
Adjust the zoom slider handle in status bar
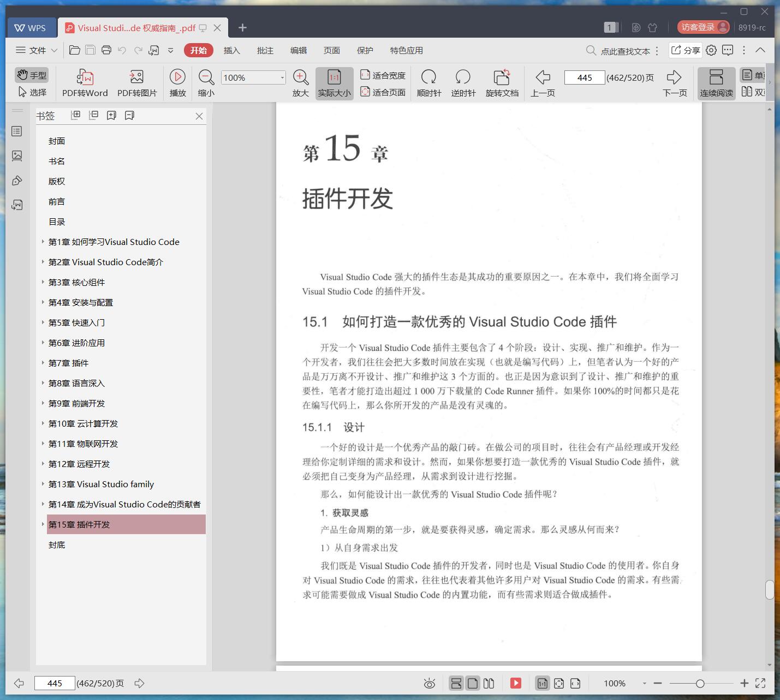click(700, 683)
